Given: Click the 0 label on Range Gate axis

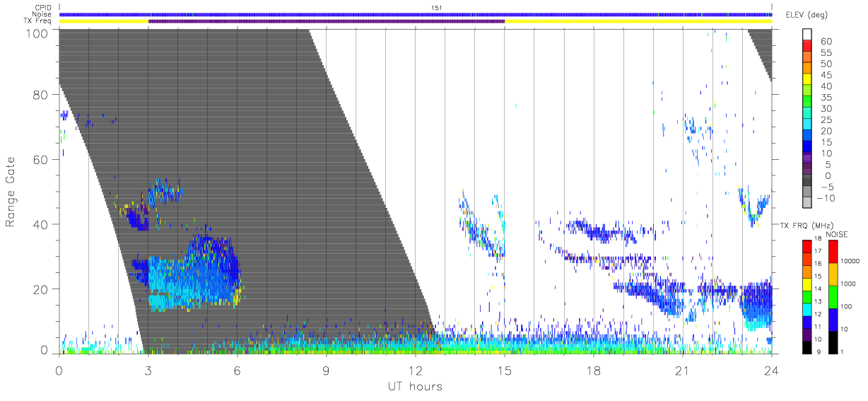Looking at the screenshot, I should click(44, 349).
